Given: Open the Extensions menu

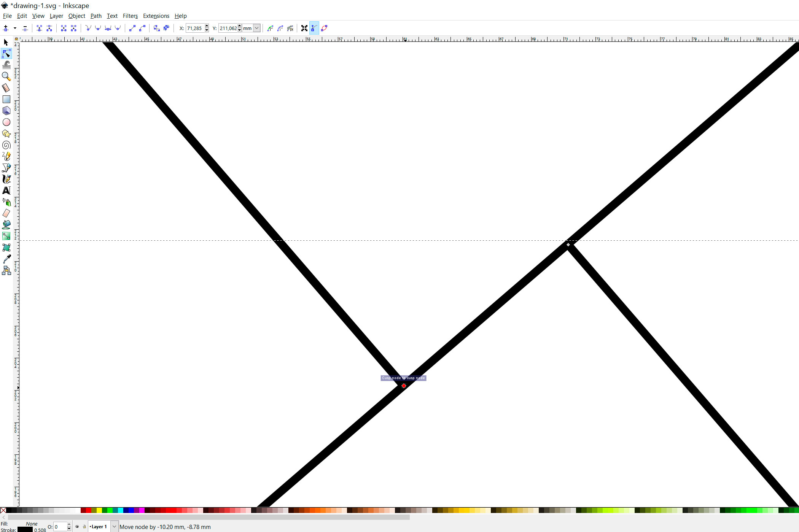Looking at the screenshot, I should [156, 16].
